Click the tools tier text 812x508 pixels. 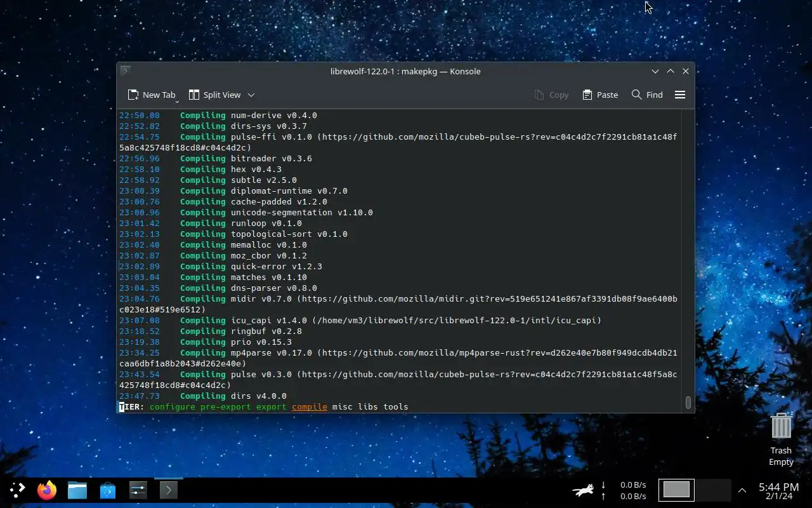coord(396,406)
